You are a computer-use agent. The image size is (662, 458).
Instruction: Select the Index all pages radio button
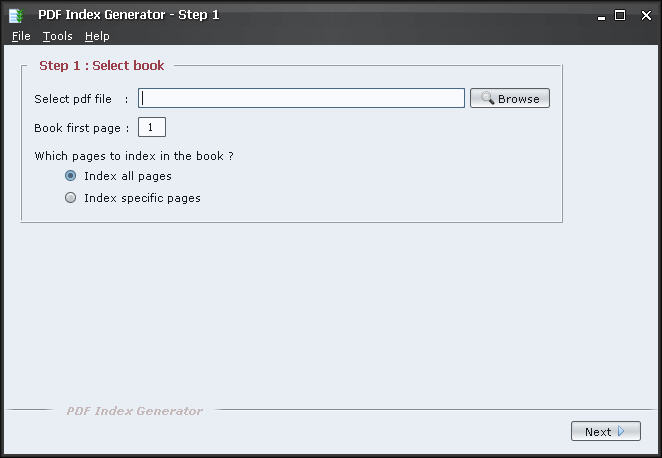coord(71,176)
